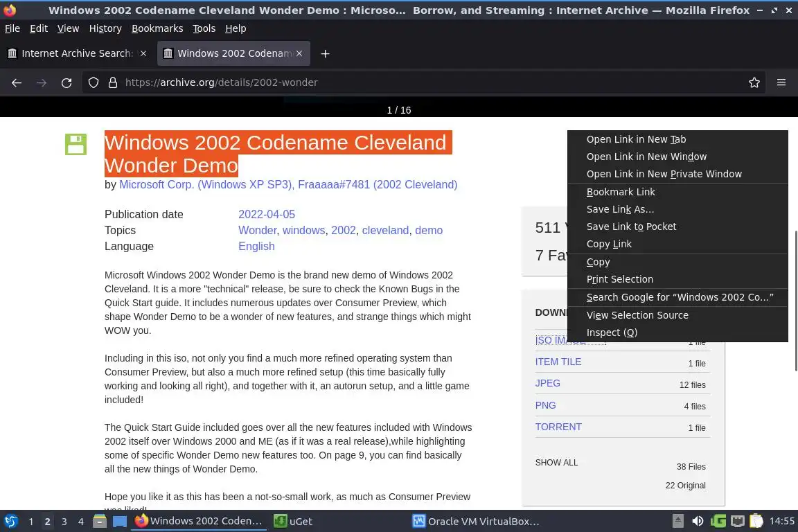The image size is (798, 532).
Task: Switch to virtual desktop 1
Action: (30, 522)
